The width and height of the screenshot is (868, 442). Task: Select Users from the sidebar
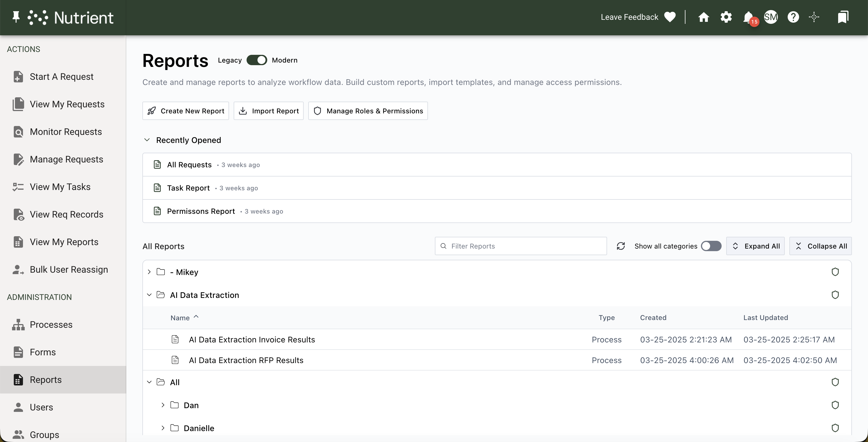click(x=41, y=407)
